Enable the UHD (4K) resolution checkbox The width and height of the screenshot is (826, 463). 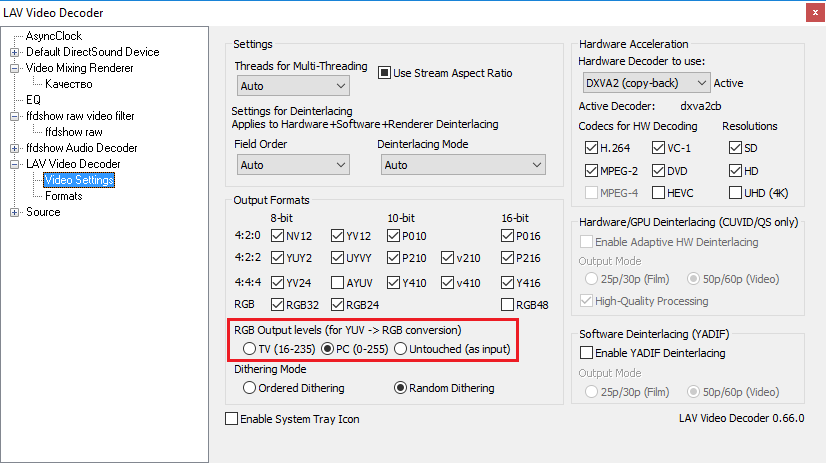[736, 192]
